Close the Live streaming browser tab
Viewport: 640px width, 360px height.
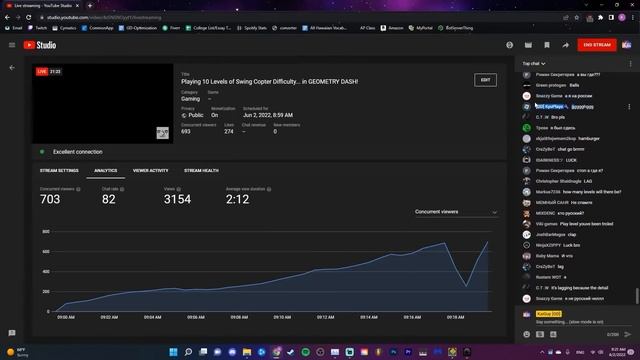point(78,6)
